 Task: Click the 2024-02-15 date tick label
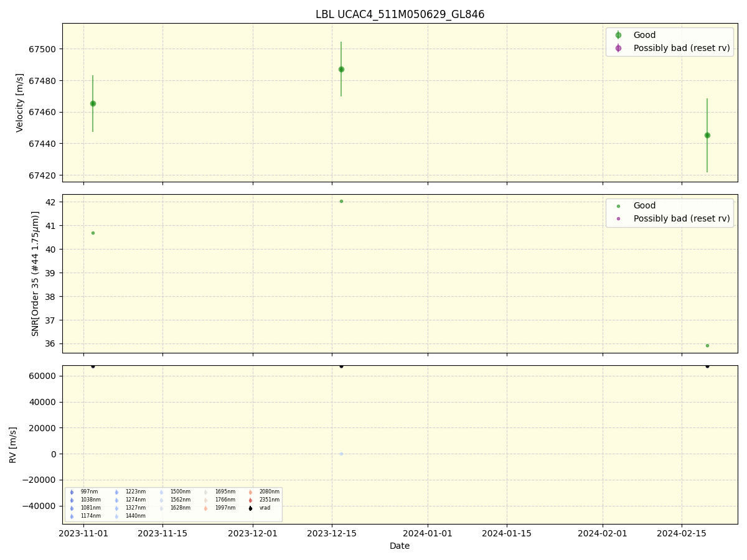coord(682,533)
